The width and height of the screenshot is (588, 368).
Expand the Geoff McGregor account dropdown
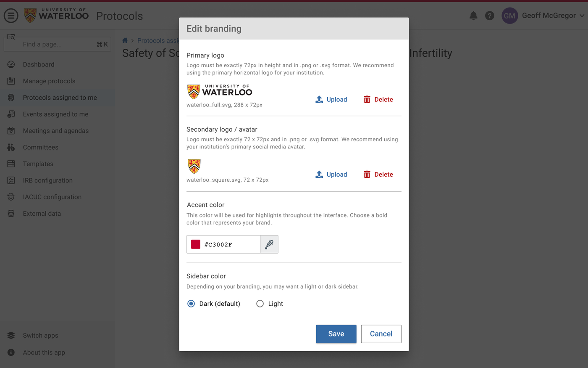coord(582,16)
